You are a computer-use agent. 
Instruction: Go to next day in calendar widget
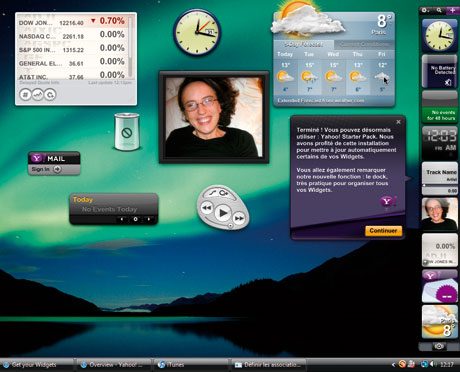click(x=149, y=219)
